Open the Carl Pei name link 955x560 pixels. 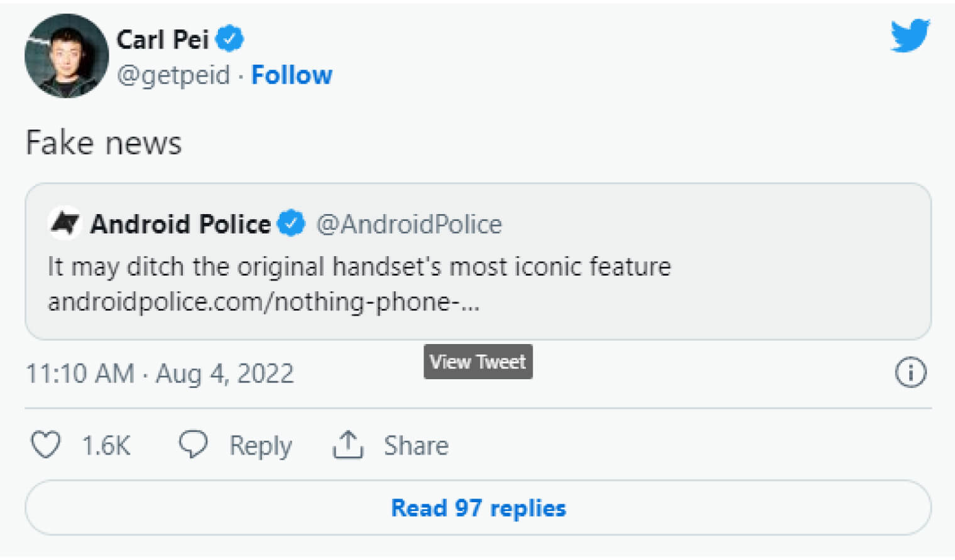tap(163, 40)
